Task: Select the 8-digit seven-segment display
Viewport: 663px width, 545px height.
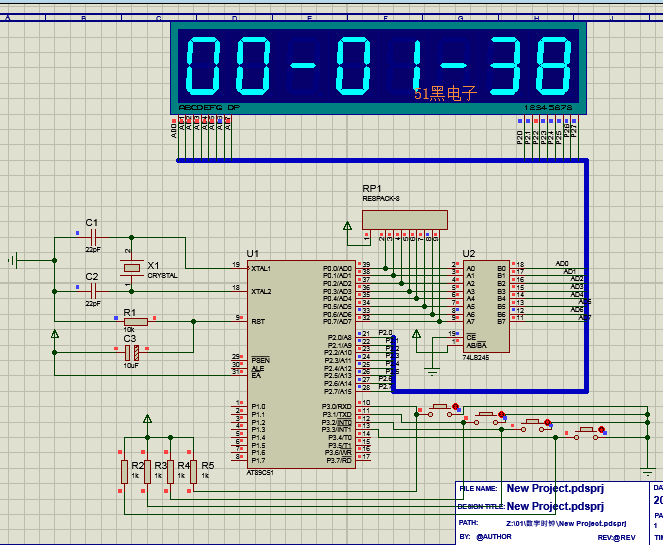Action: pyautogui.click(x=378, y=68)
